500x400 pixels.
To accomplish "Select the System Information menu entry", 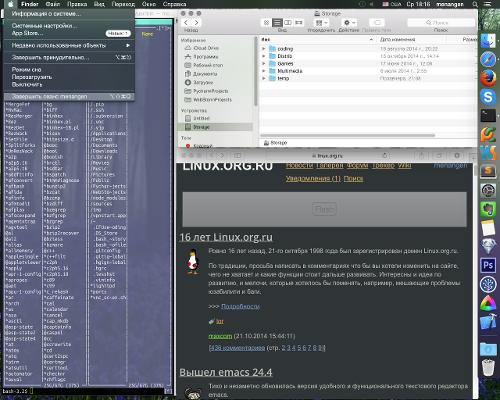I will 69,14.
